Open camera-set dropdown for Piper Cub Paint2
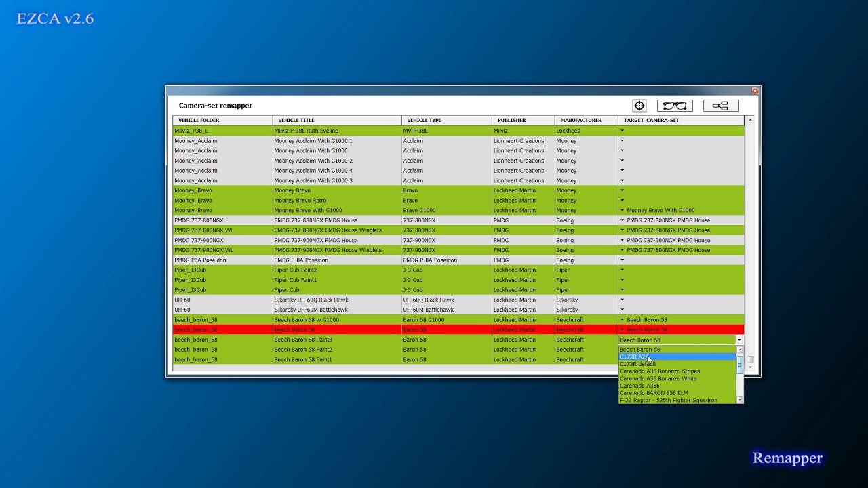Viewport: 868px width, 488px height. pyautogui.click(x=622, y=270)
